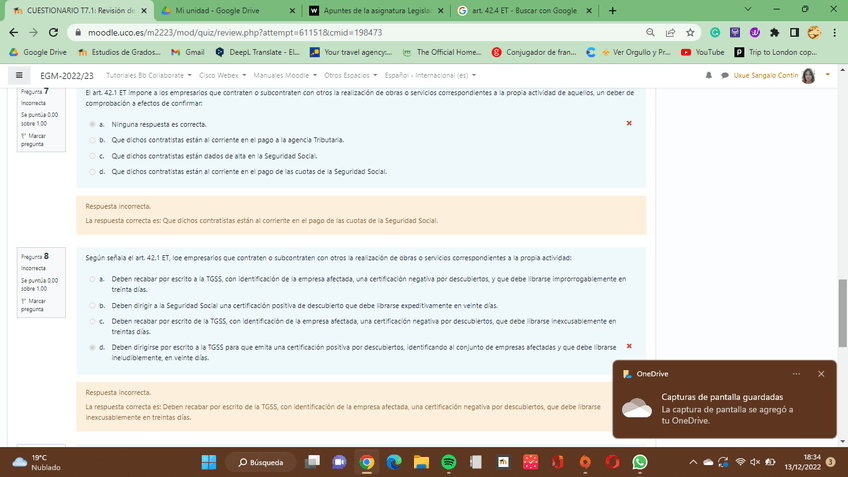
Task: Open DeepL Translate bookmark
Action: pyautogui.click(x=257, y=52)
